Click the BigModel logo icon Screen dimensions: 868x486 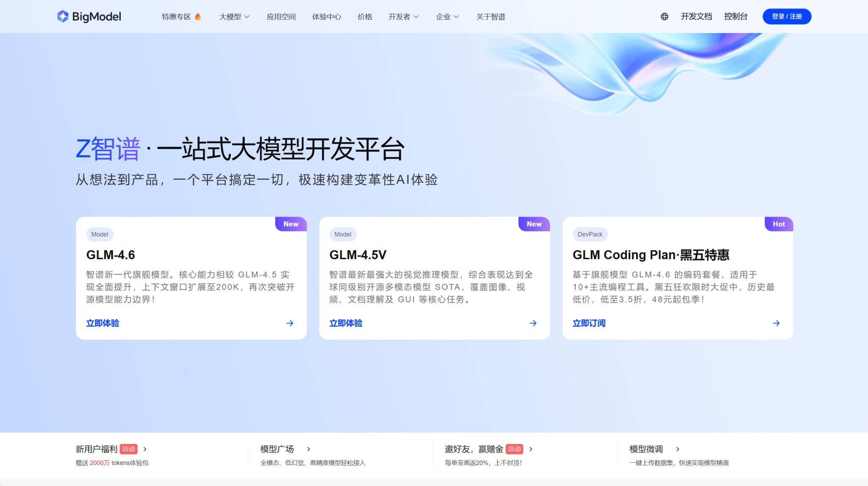(63, 17)
